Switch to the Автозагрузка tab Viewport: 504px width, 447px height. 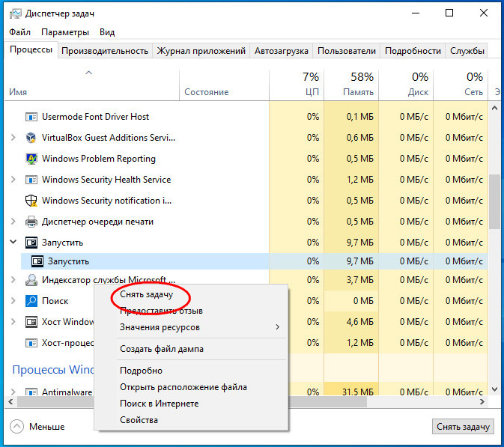282,51
